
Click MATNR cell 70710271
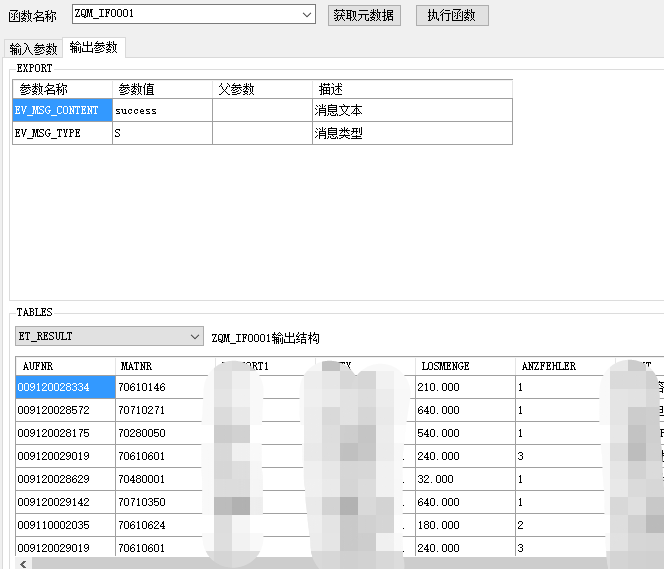pyautogui.click(x=165, y=410)
